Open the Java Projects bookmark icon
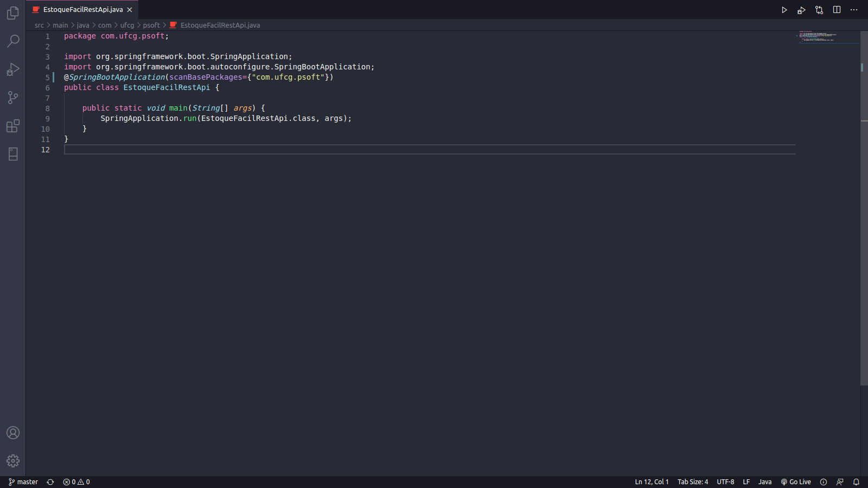The image size is (868, 488). point(13,154)
